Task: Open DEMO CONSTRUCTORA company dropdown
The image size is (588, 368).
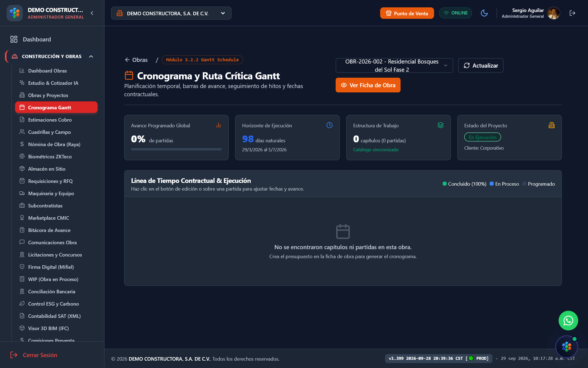Action: [x=171, y=13]
